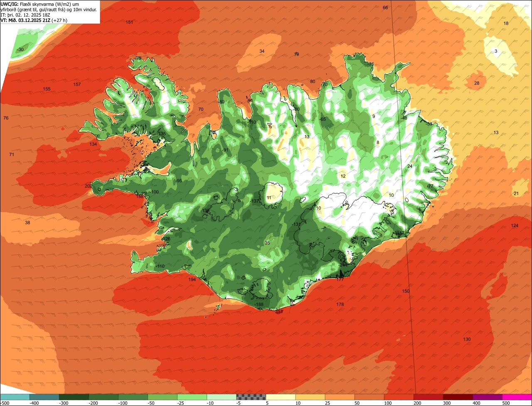Click the -500 to -400 teal legend swatch
Screen dimensions: 532x406
click(x=15, y=397)
